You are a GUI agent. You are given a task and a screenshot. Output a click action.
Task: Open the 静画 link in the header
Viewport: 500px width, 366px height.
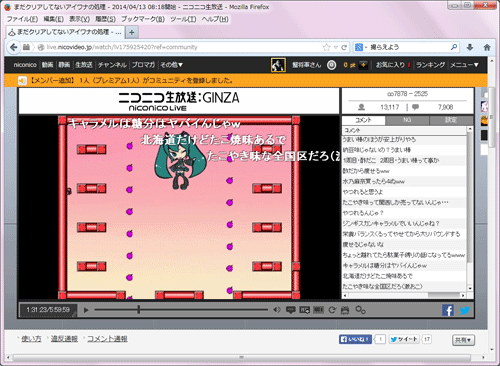[x=64, y=65]
